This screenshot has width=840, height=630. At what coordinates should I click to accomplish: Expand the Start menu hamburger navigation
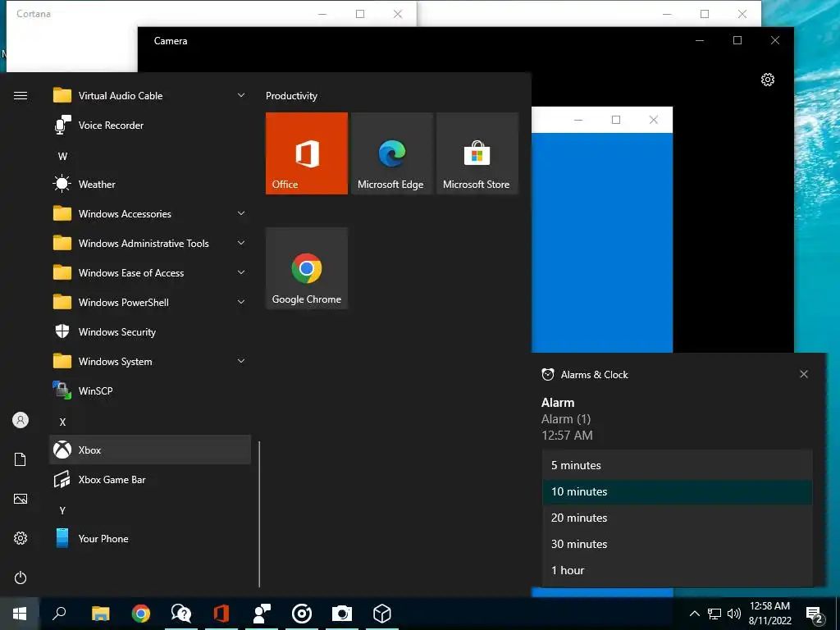(21, 96)
